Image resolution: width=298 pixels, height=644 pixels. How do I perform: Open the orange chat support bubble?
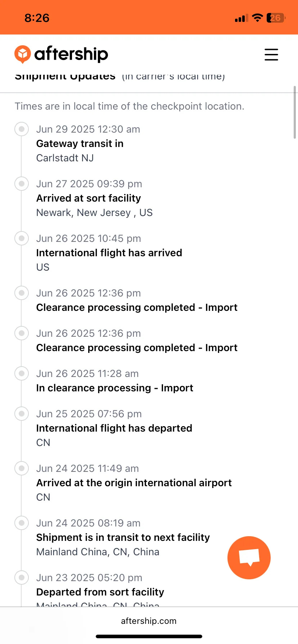tap(249, 557)
